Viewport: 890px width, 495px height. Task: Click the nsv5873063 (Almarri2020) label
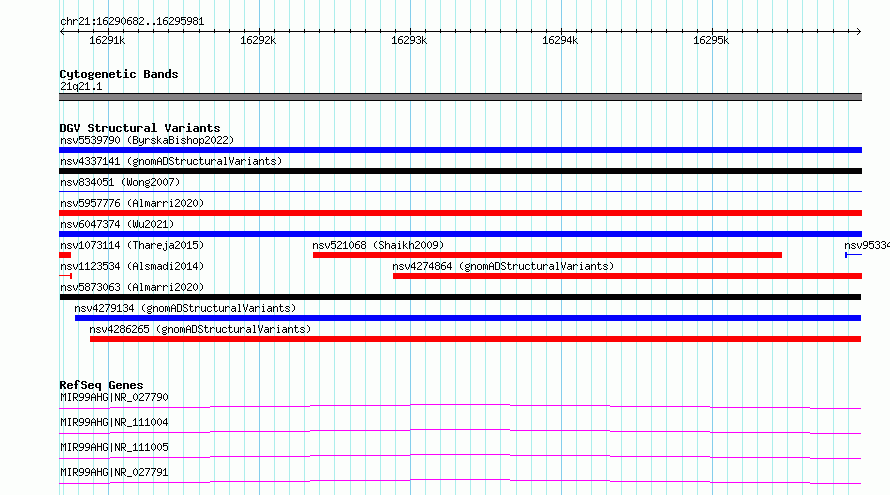coord(132,287)
